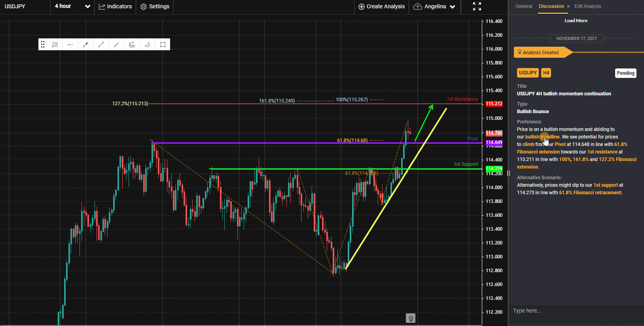Switch to the General tab
644x326 pixels.
524,6
